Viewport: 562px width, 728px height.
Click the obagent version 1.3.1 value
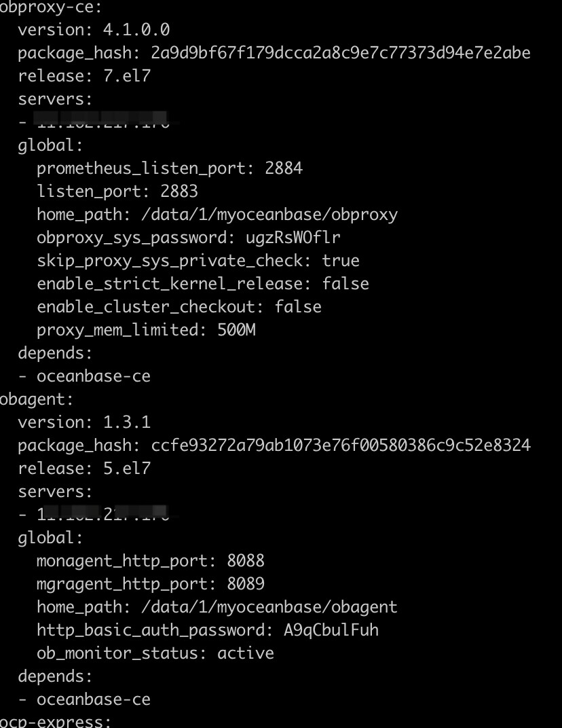(x=127, y=422)
